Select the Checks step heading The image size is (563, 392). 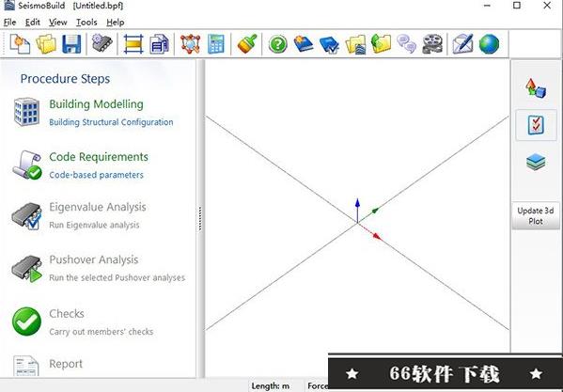[x=67, y=313]
